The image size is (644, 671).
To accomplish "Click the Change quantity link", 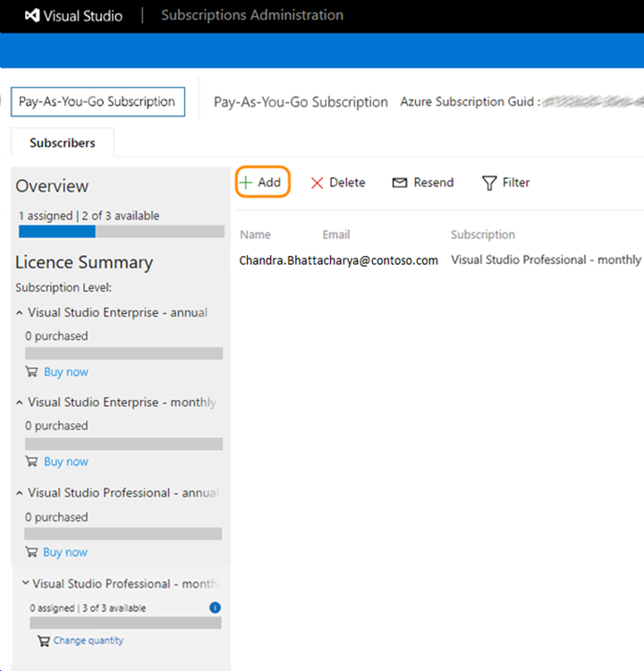I will click(x=88, y=641).
